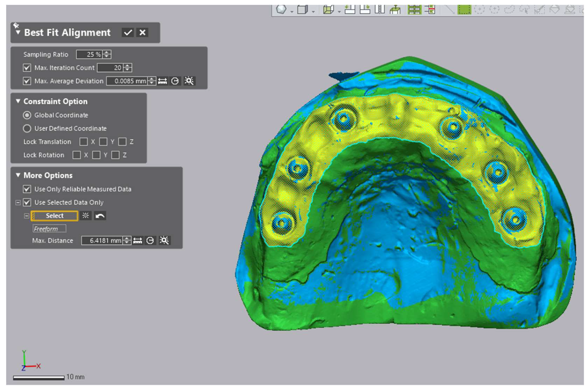This screenshot has width=588, height=390.
Task: Disable Use Only Reliable Measured Data
Action: [x=27, y=189]
